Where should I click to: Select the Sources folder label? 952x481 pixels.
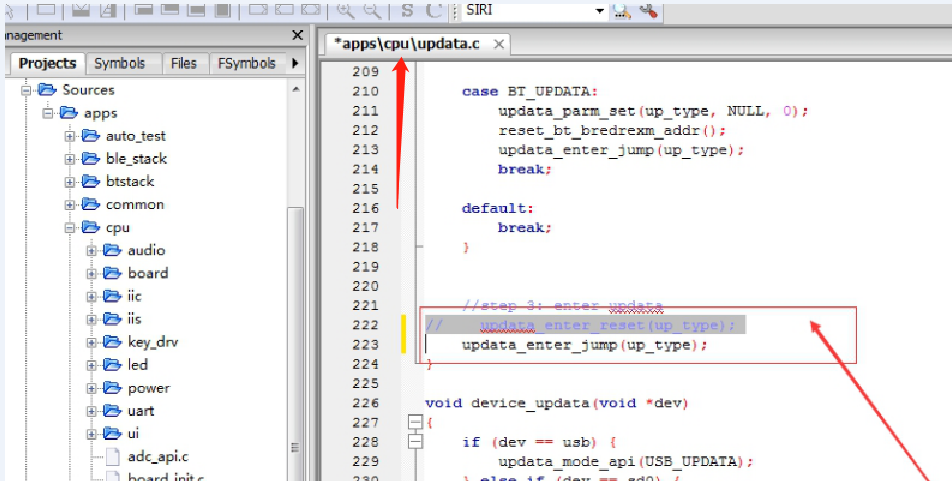88,90
